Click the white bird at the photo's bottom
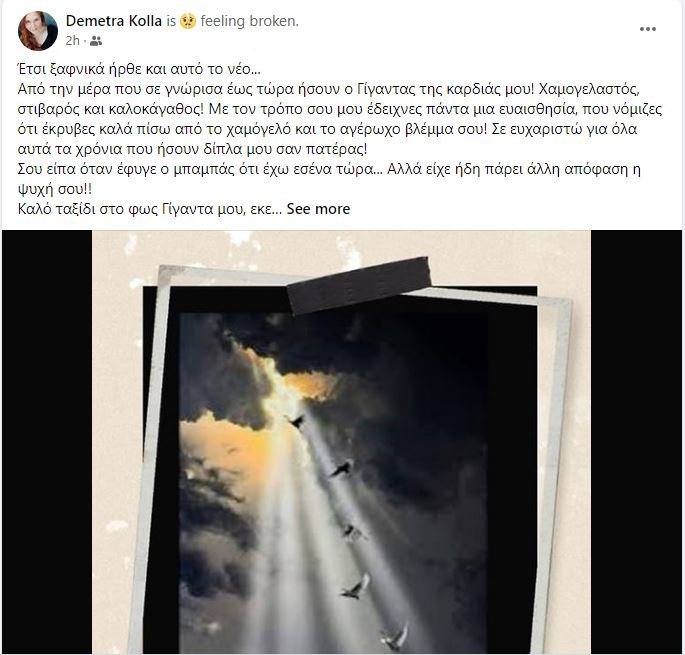 [x=395, y=637]
